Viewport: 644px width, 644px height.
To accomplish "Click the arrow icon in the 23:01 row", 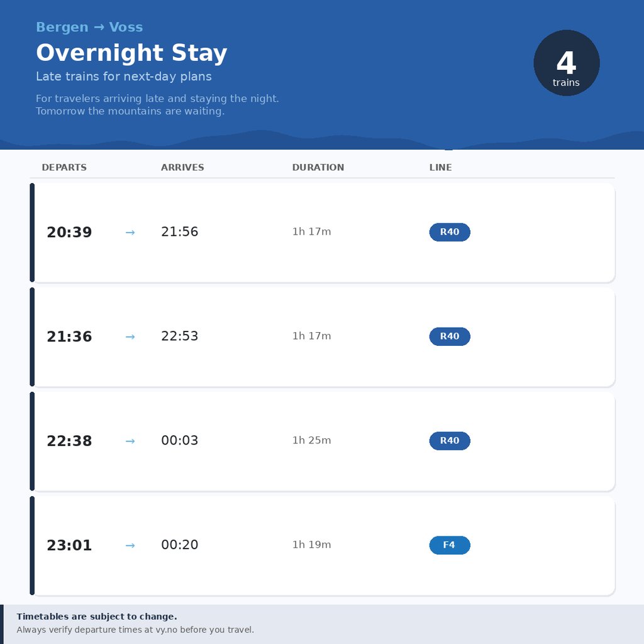I will 130,545.
